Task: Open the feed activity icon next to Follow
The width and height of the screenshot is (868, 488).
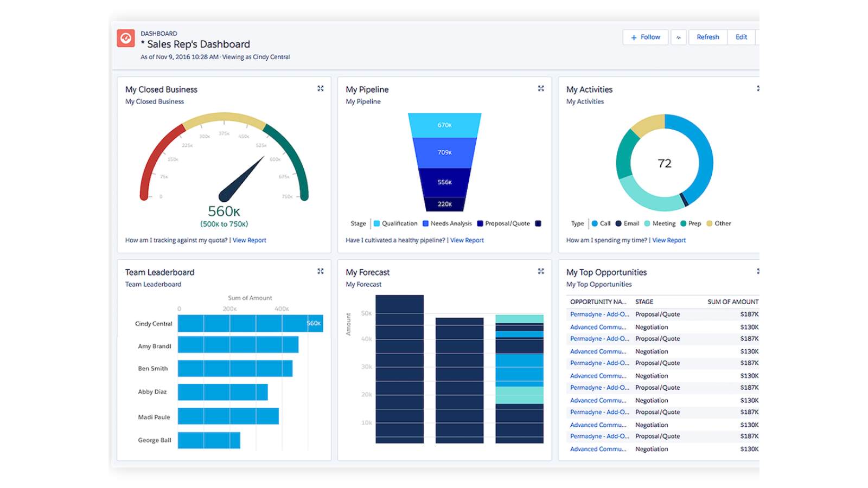Action: tap(678, 37)
